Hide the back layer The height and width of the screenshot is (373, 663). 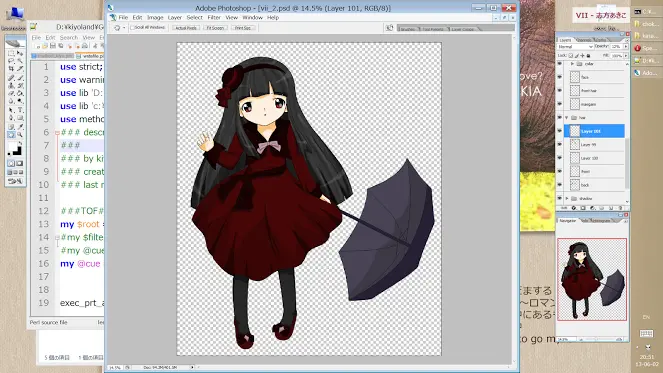(559, 185)
